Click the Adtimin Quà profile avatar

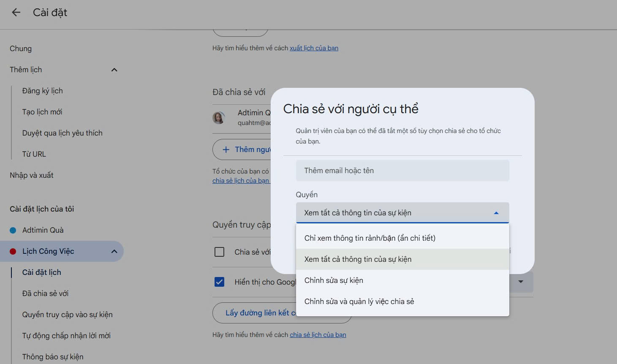218,118
